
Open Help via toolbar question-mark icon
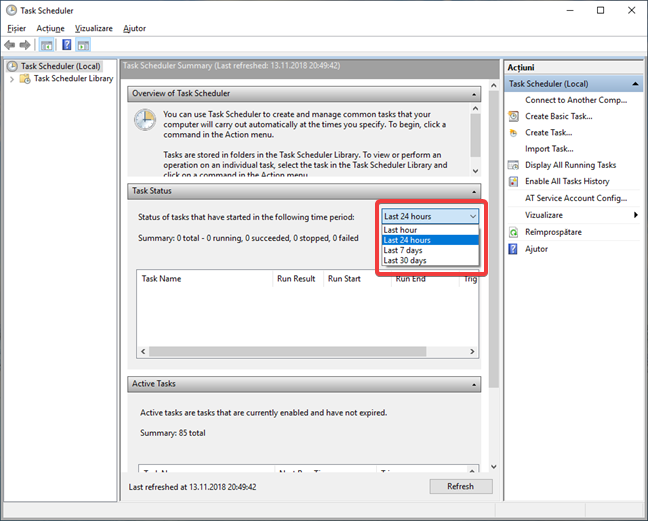click(x=67, y=45)
